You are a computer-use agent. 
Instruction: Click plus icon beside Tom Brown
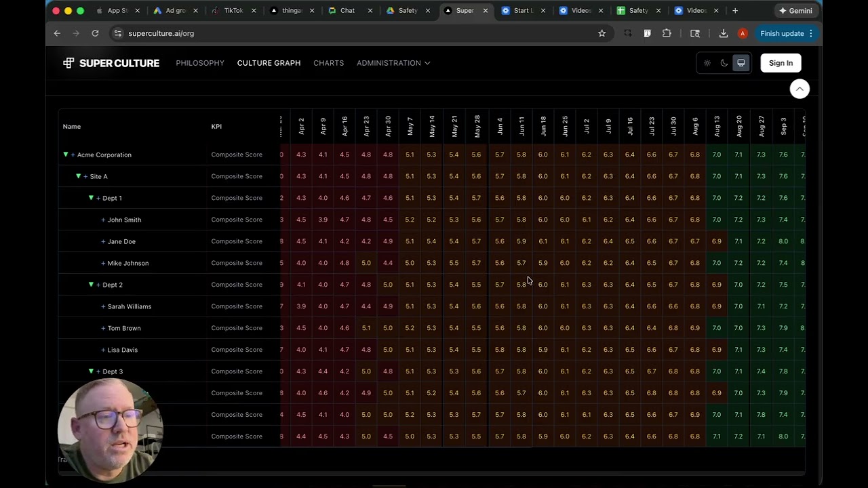point(103,328)
